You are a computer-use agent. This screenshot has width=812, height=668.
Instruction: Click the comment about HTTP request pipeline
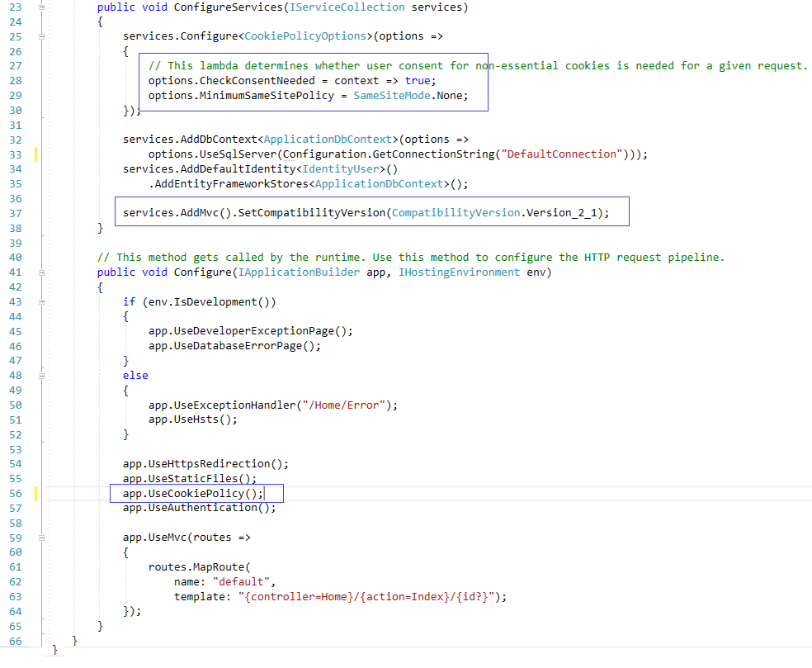[411, 258]
